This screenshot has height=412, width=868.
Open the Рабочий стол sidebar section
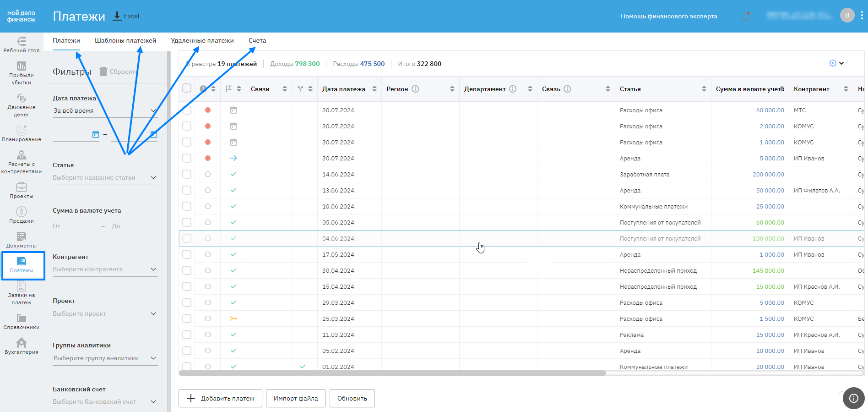pos(21,44)
